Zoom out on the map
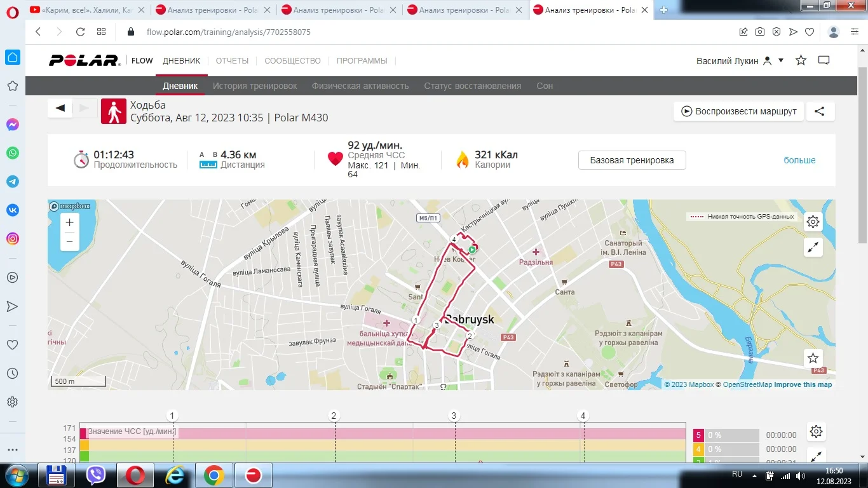This screenshot has height=488, width=868. (x=70, y=241)
